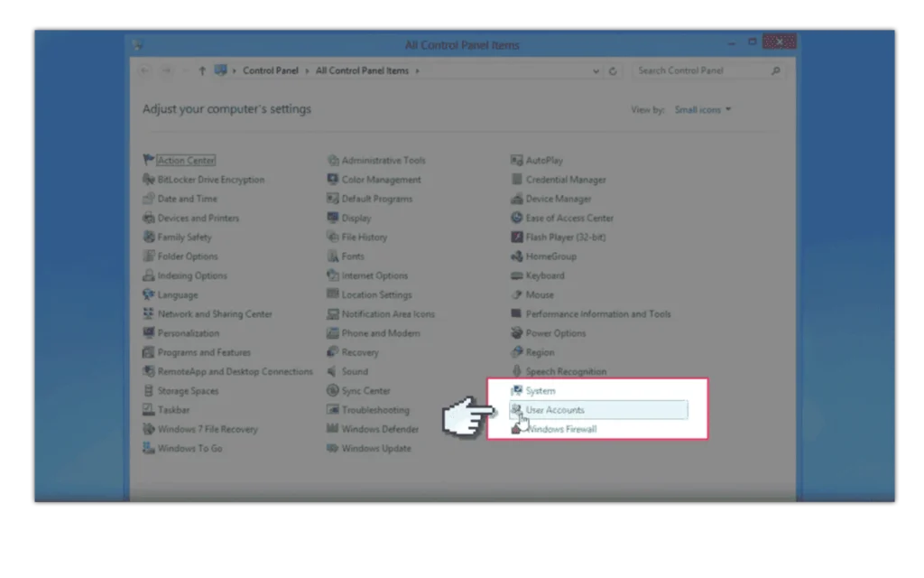The width and height of the screenshot is (924, 578).
Task: Click the Display icon
Action: pos(333,218)
